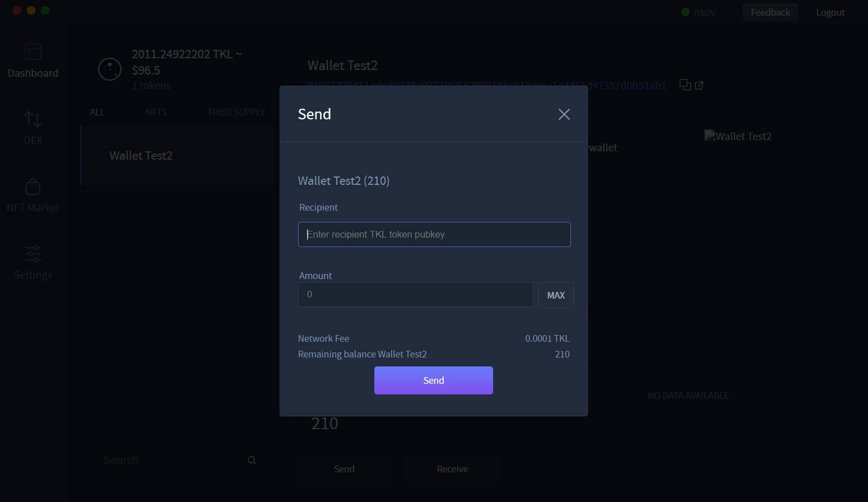The image size is (868, 502).
Task: Open wallet address in external explorer icon
Action: (x=699, y=85)
